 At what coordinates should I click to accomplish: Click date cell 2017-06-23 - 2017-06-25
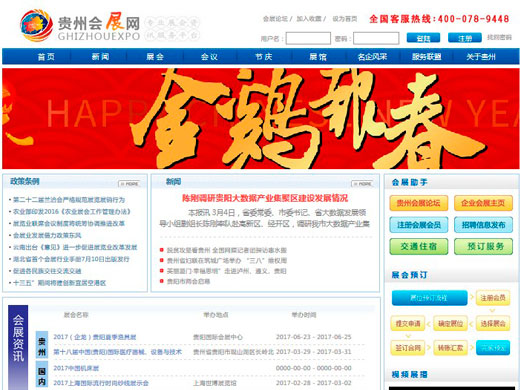313,337
